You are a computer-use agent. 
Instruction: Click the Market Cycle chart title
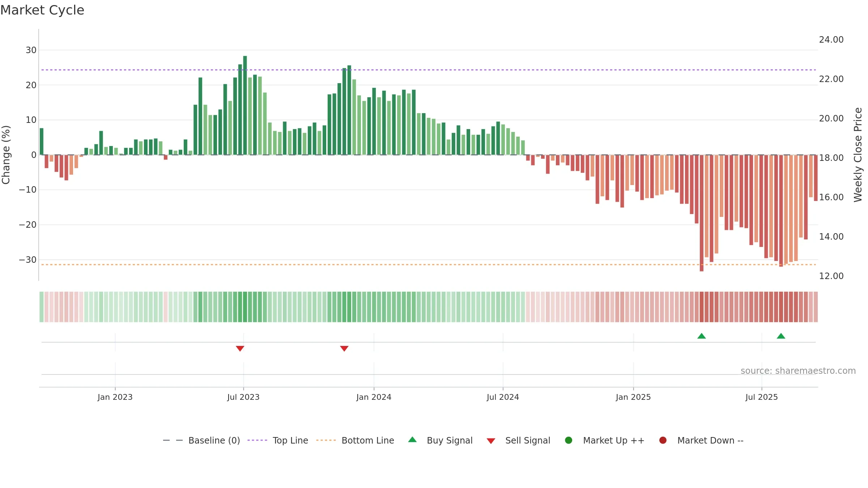[x=42, y=10]
